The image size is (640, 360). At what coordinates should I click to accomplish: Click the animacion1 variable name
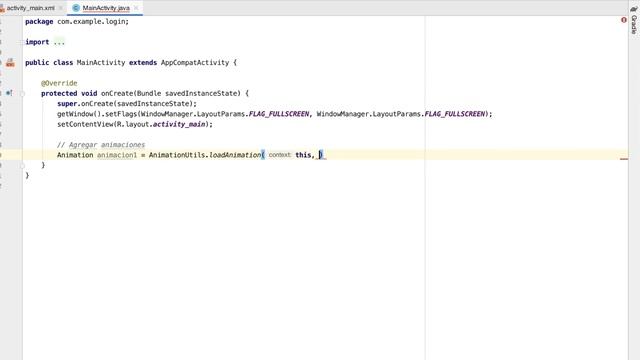pos(117,155)
